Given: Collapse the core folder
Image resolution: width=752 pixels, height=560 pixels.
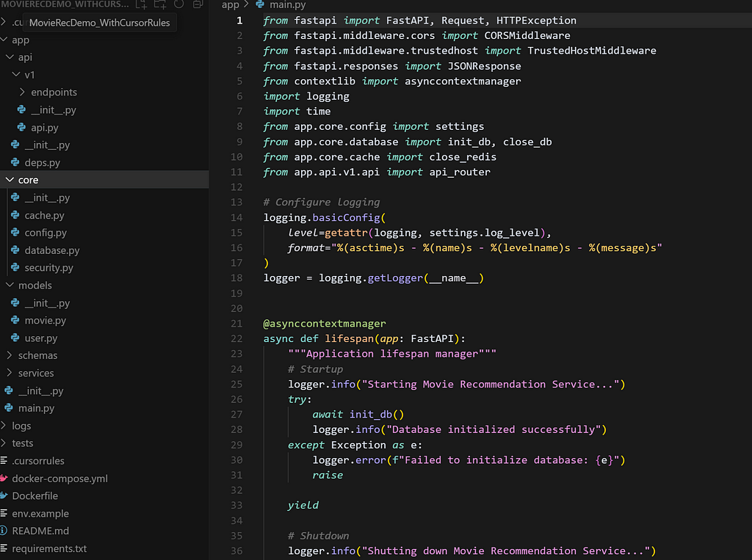Looking at the screenshot, I should 10,180.
